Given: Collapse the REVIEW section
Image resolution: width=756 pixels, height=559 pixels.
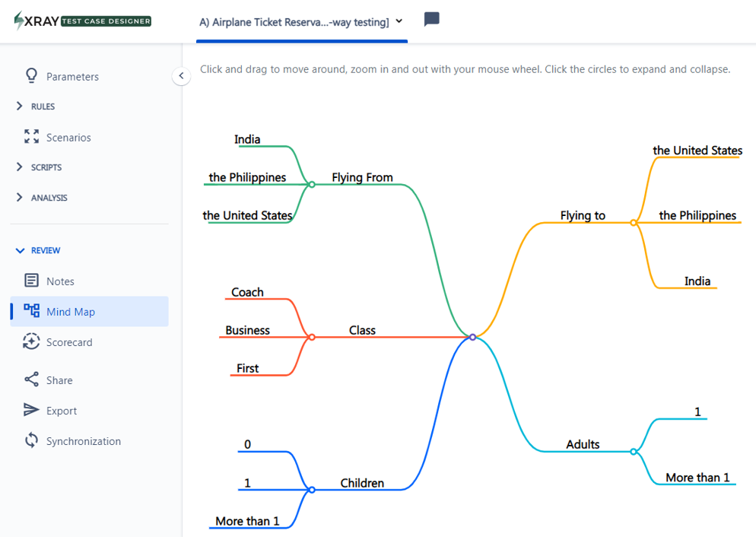Looking at the screenshot, I should pyautogui.click(x=20, y=250).
